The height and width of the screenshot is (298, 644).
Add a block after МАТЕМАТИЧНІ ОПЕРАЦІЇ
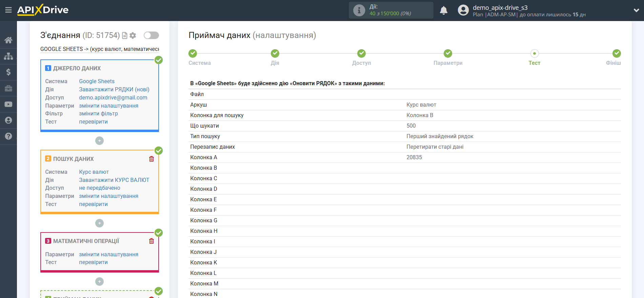[x=99, y=281]
